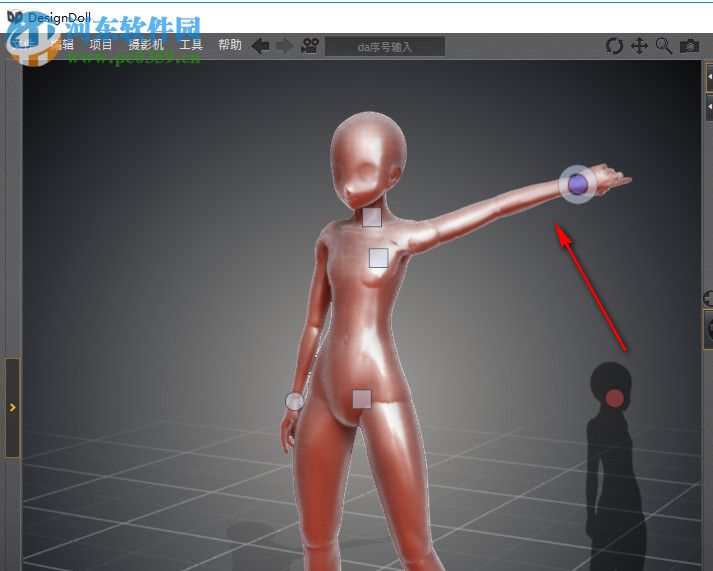Select the chest square controller

pyautogui.click(x=378, y=258)
